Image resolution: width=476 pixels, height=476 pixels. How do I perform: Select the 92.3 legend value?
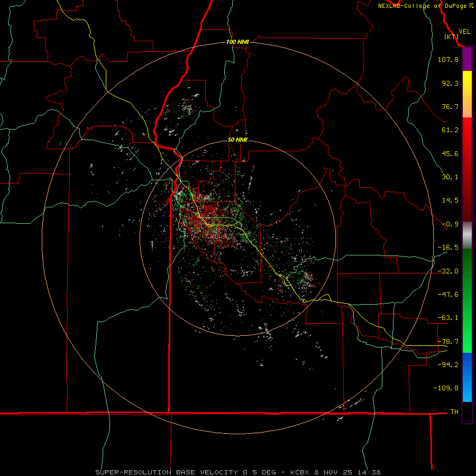(450, 83)
